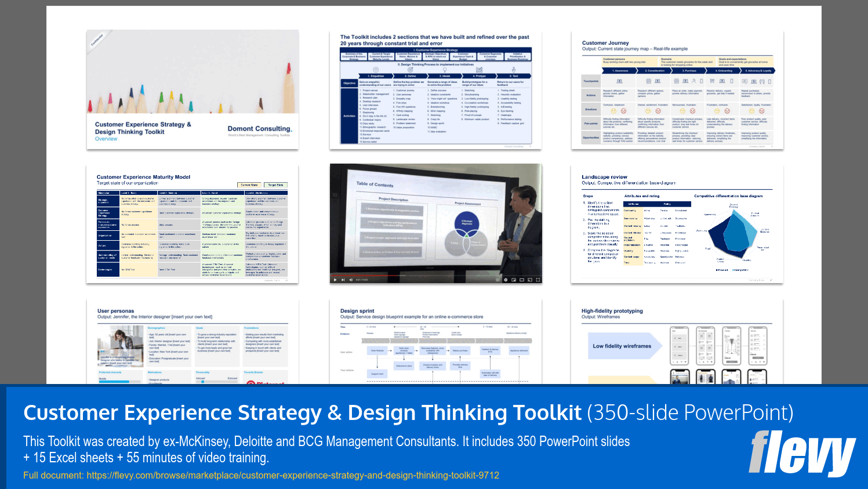868x489 pixels.
Task: Click the Goals and expectations yellow box
Action: click(x=745, y=61)
